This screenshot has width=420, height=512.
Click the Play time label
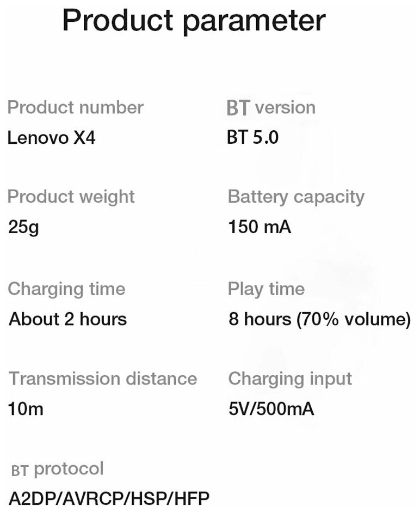[266, 289]
